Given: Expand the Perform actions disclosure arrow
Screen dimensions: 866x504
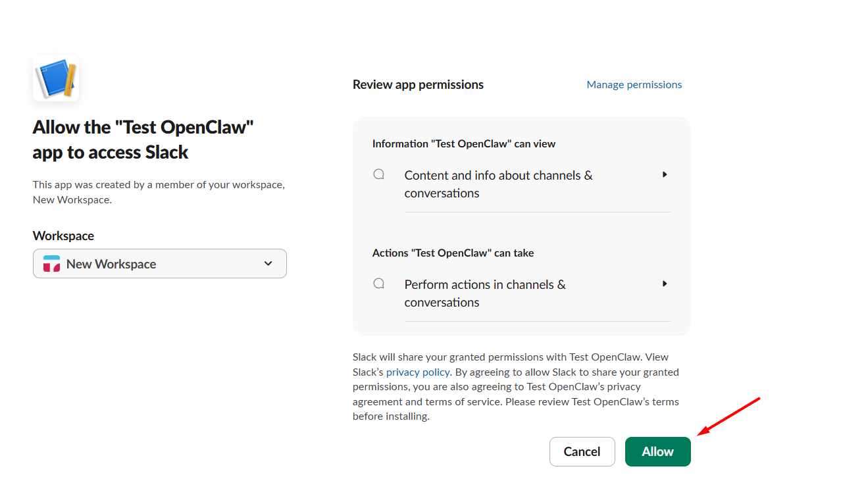Looking at the screenshot, I should 665,284.
